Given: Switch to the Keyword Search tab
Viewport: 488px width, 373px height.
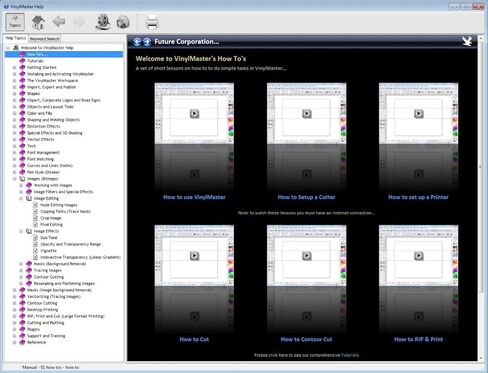Looking at the screenshot, I should pyautogui.click(x=45, y=39).
